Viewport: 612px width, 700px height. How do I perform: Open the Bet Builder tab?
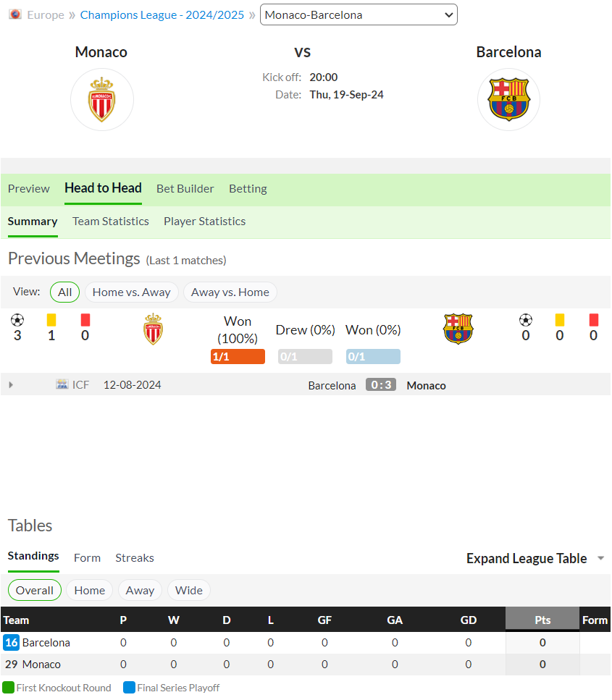click(185, 189)
